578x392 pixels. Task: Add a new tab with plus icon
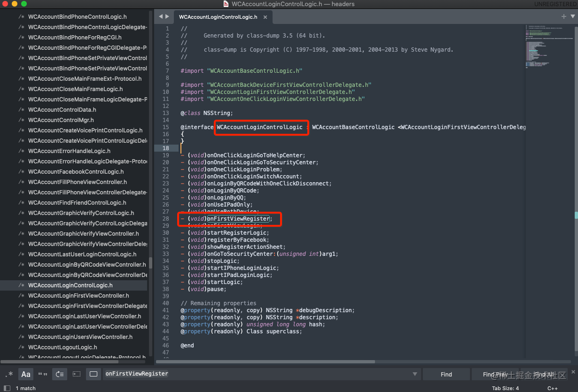(x=564, y=16)
